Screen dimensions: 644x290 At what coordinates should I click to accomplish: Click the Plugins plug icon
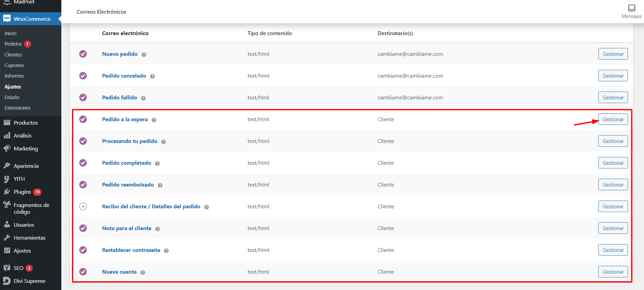coord(7,192)
